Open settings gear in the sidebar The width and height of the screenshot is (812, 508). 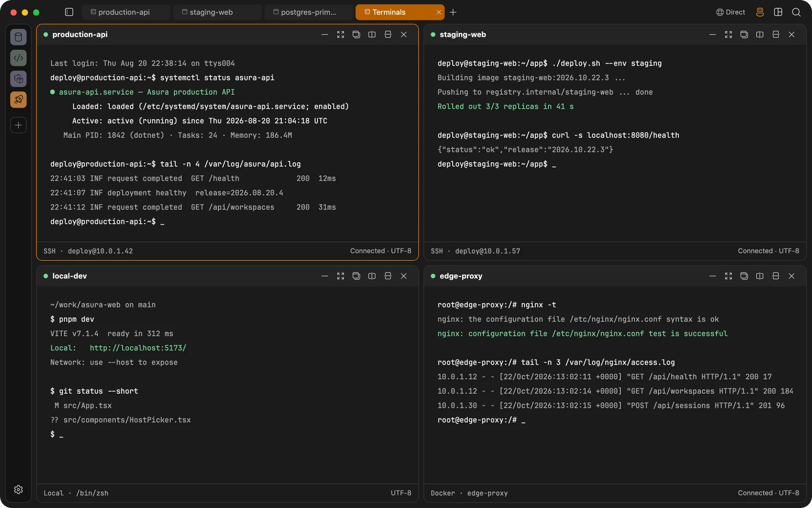pos(18,490)
